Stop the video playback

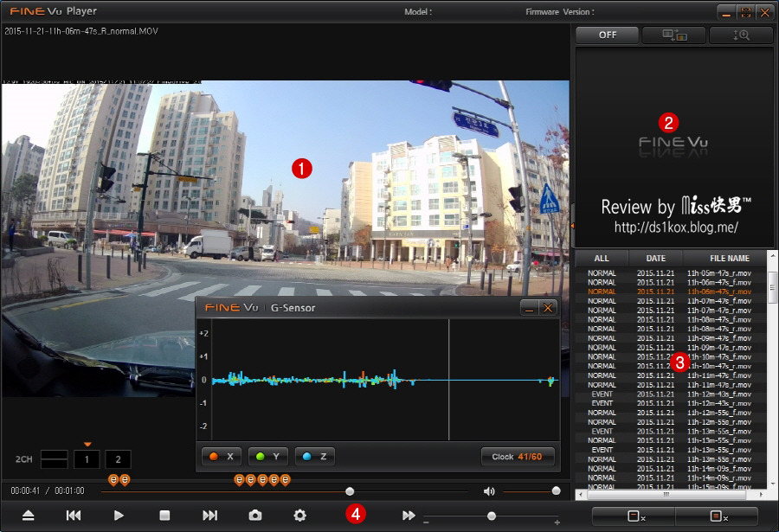[164, 516]
